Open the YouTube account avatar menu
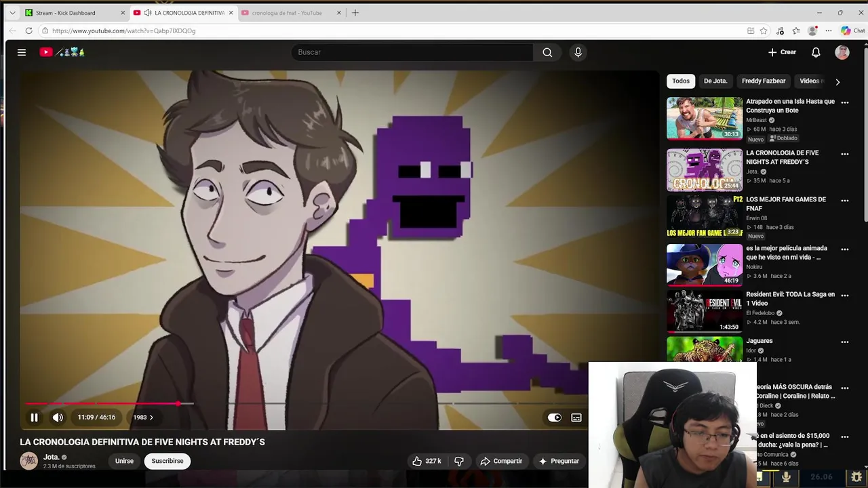The image size is (868, 488). pyautogui.click(x=842, y=52)
